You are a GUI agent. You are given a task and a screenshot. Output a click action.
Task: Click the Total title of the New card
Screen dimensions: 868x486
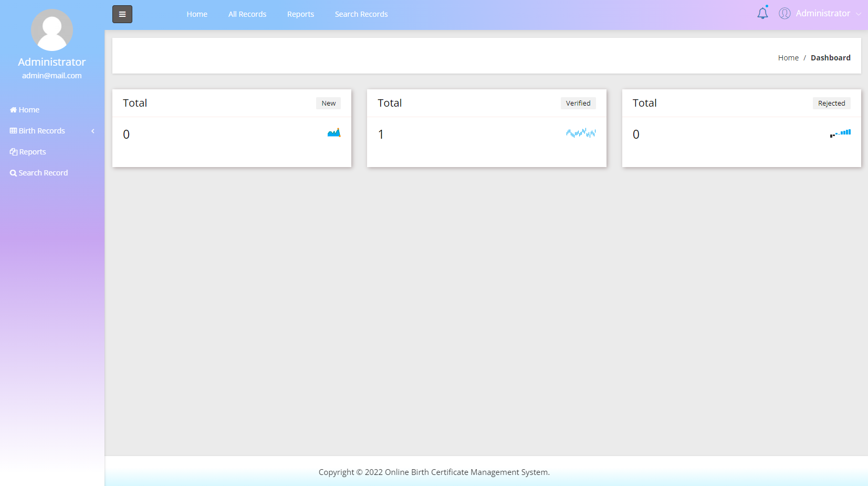point(135,103)
